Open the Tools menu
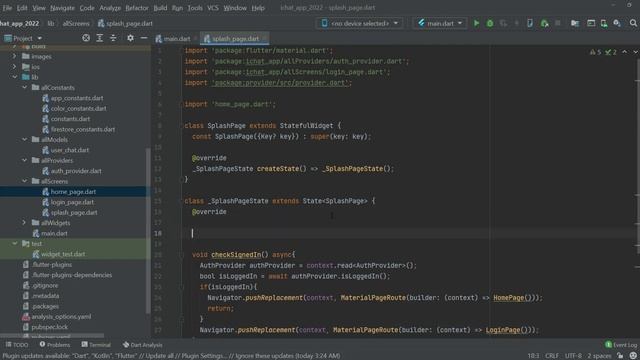 click(x=195, y=8)
